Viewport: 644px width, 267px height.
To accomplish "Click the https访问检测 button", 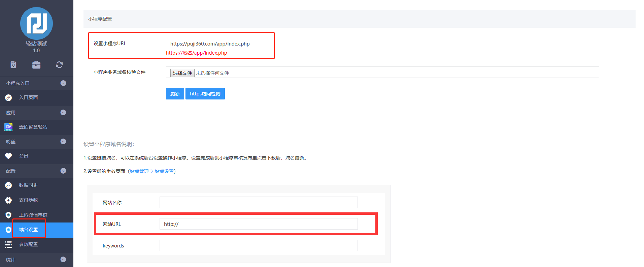I will 205,94.
